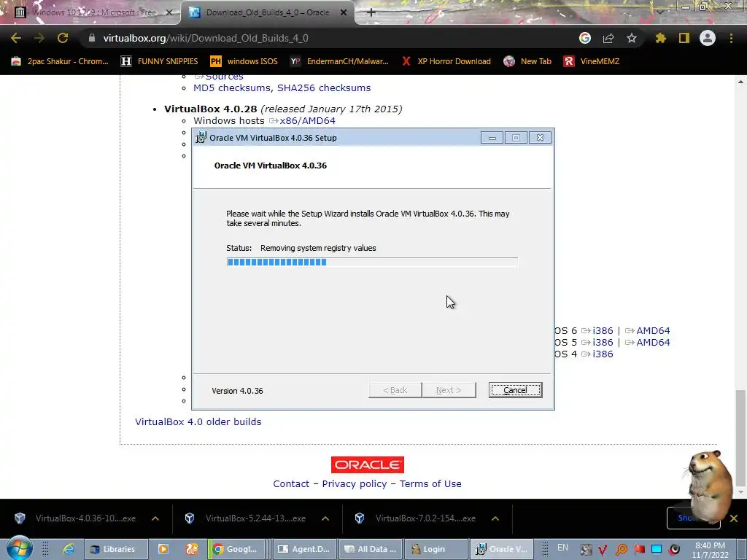Viewport: 747px width, 560px height.
Task: Close the Windows 10 1709 tab
Action: [169, 12]
